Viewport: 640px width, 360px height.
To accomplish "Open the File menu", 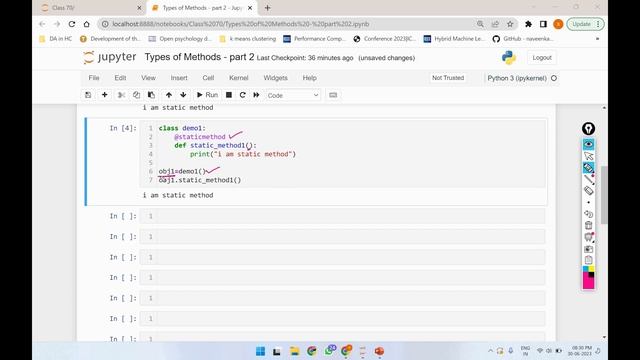I will click(94, 78).
